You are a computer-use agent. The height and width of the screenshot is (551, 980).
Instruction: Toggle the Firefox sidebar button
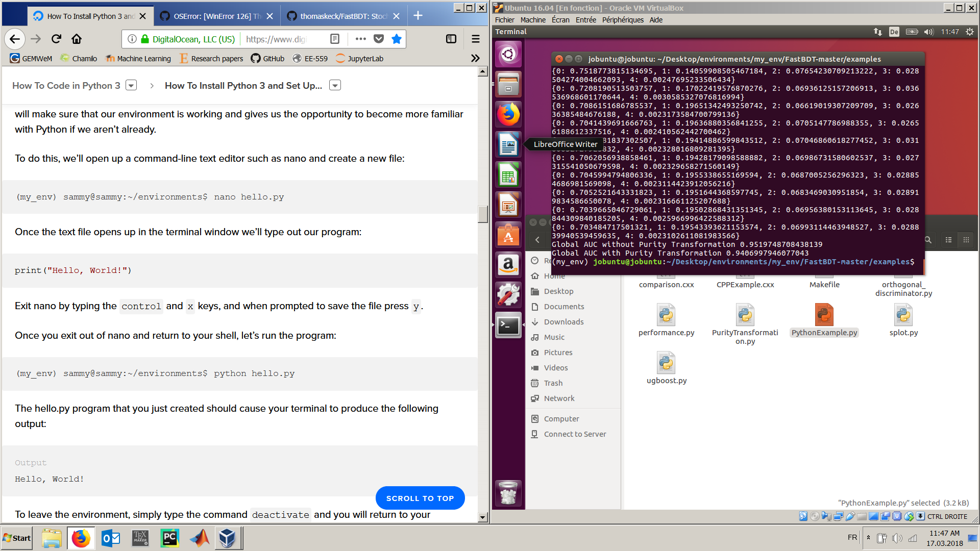451,39
